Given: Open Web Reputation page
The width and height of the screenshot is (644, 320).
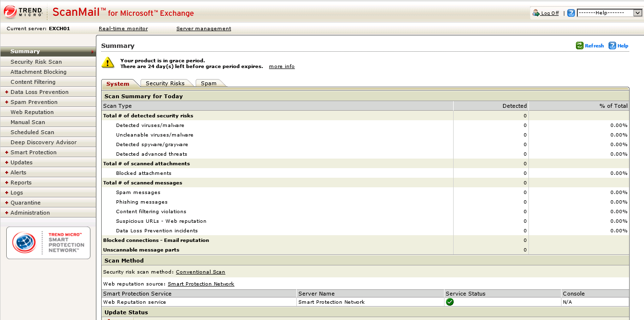Looking at the screenshot, I should click(48, 112).
